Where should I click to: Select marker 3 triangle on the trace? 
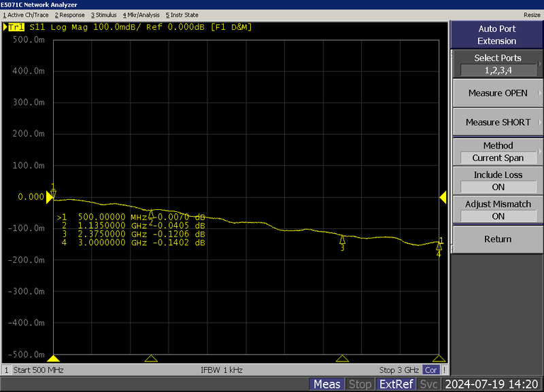point(343,239)
